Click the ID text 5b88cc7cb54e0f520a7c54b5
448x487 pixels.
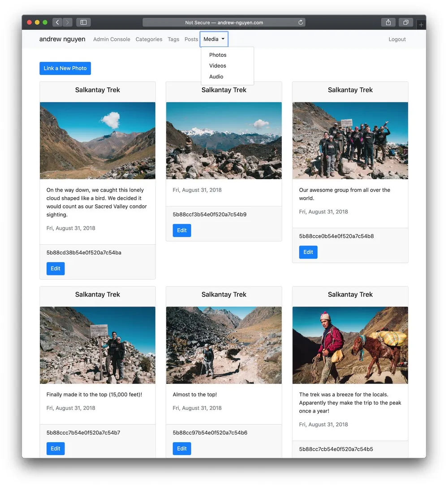click(336, 449)
